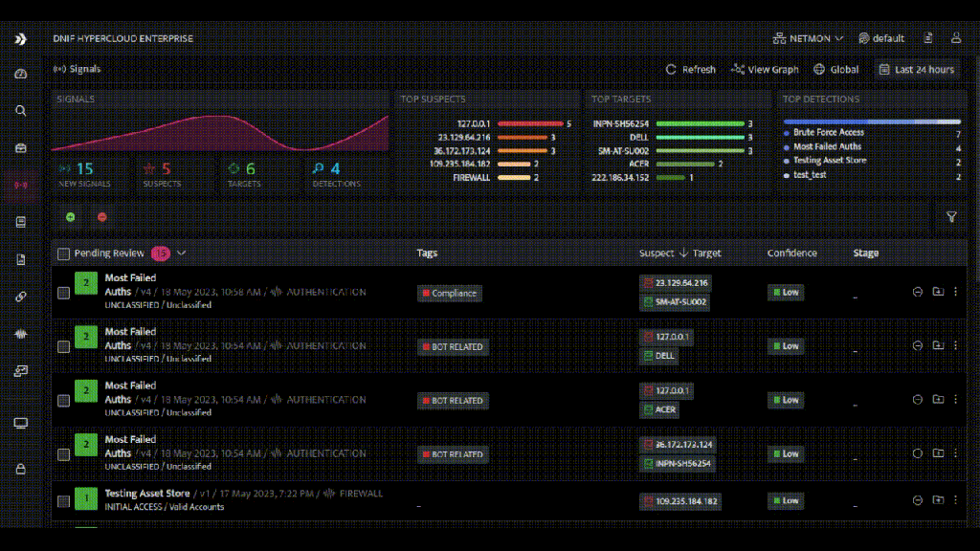The width and height of the screenshot is (980, 551).
Task: Toggle the Pending Review select-all checkbox
Action: pos(63,253)
